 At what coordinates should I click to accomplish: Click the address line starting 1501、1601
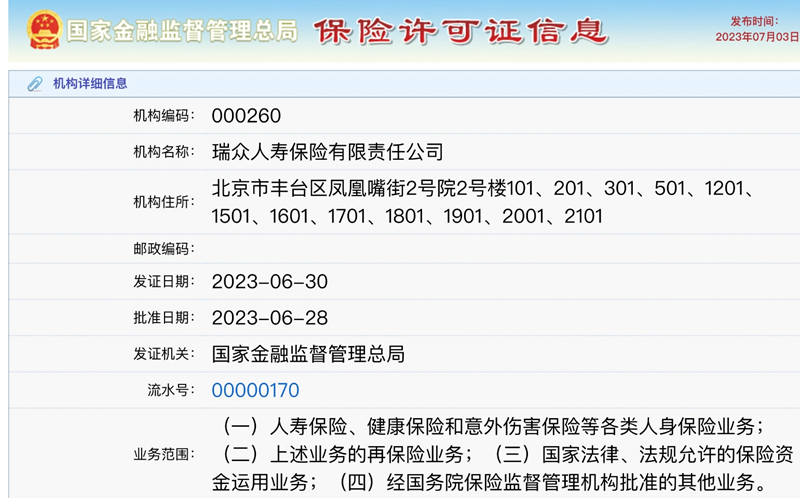point(407,216)
